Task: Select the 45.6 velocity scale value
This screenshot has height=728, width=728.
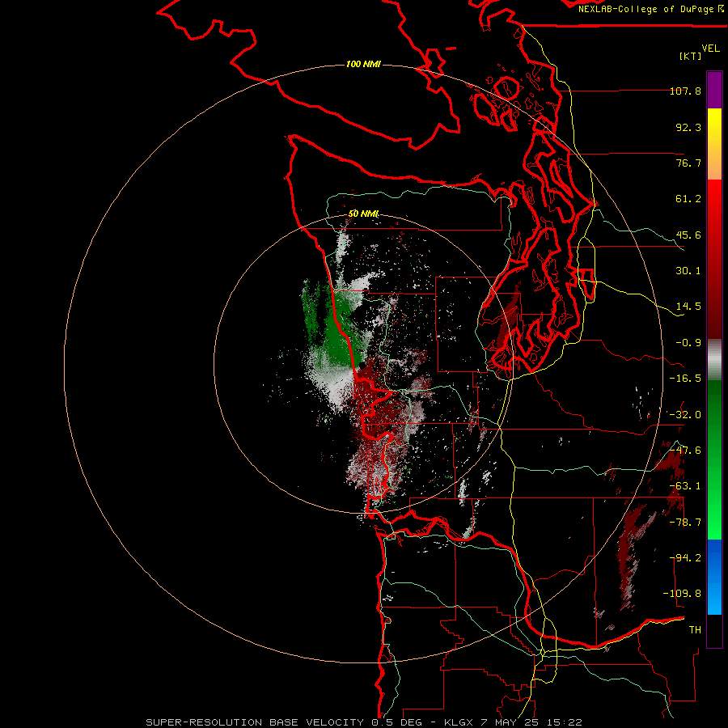Action: [688, 235]
